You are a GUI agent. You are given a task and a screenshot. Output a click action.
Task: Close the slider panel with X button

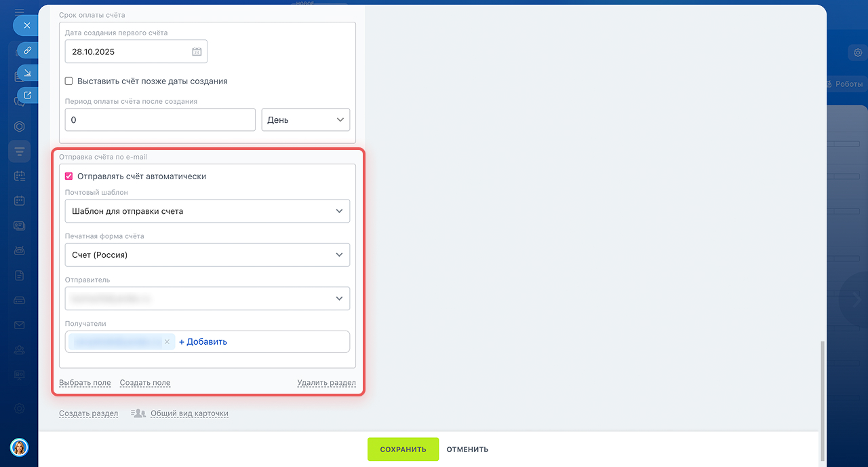pyautogui.click(x=27, y=25)
